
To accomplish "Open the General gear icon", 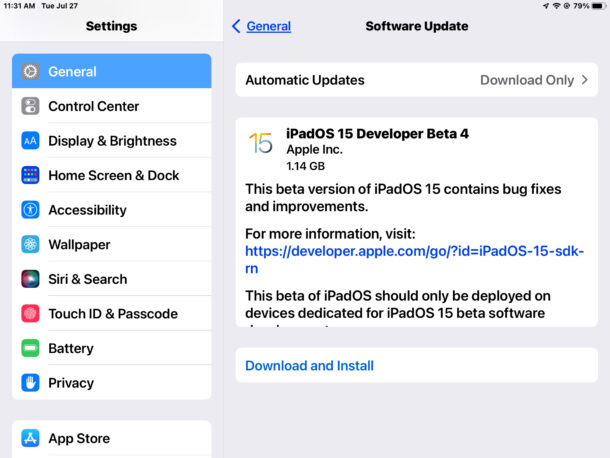I will tap(30, 72).
